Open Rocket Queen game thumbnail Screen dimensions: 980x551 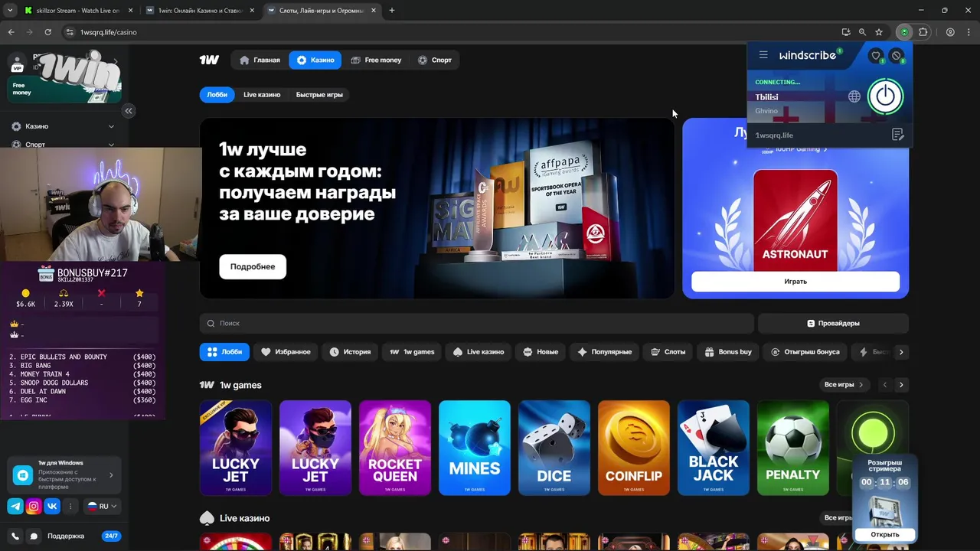pyautogui.click(x=395, y=448)
